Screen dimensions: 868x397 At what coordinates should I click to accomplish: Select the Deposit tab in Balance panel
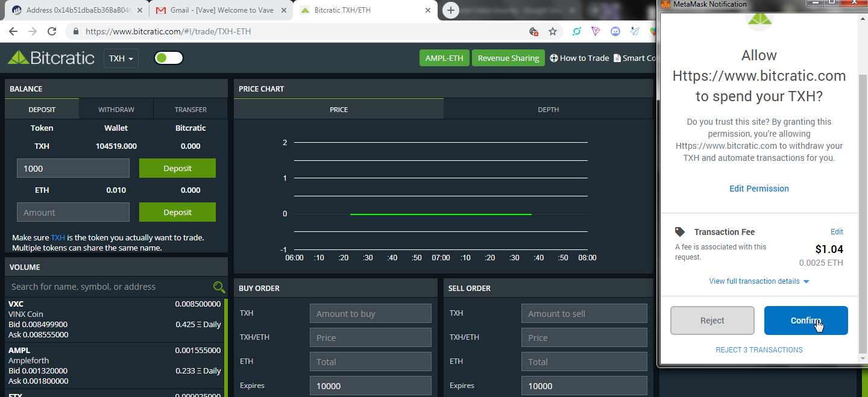(42, 109)
